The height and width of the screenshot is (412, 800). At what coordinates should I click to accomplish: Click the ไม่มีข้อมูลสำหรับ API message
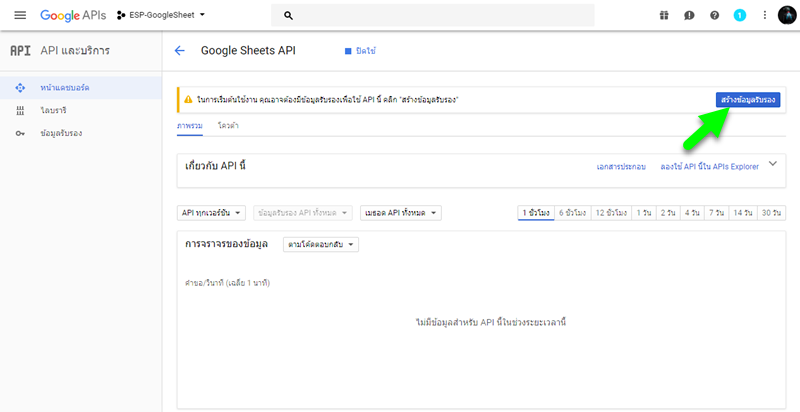tap(491, 322)
